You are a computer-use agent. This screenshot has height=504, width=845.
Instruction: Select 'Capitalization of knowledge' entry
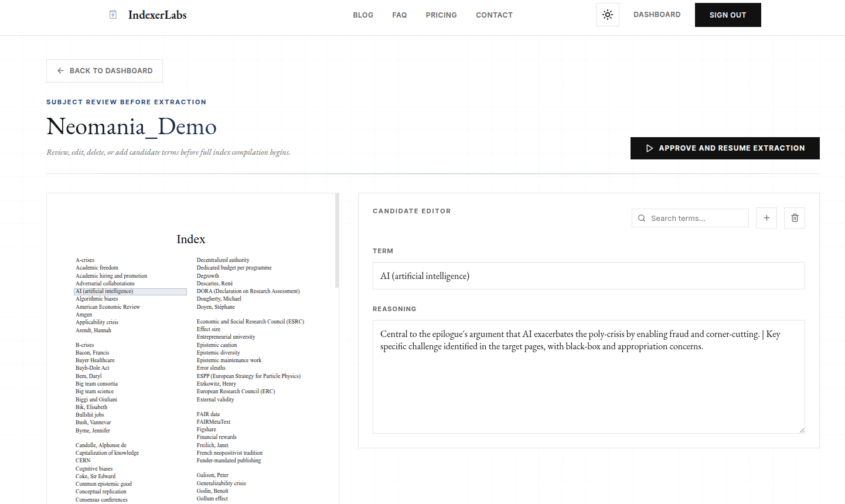tap(107, 453)
